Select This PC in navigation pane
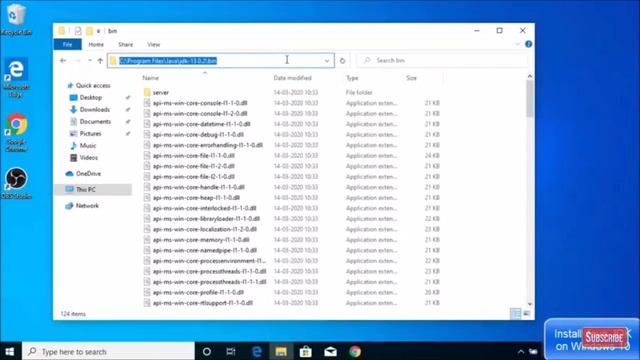Viewport: 640px width, 360px height. click(93, 189)
